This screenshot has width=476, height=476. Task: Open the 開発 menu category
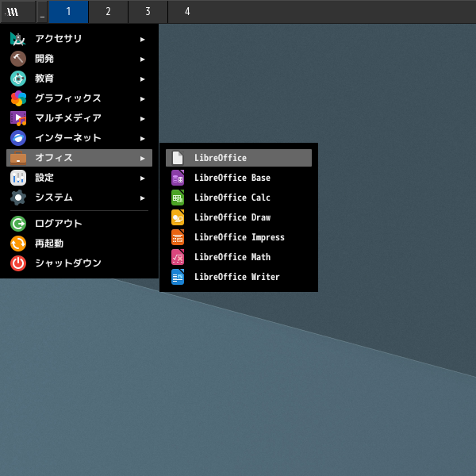click(44, 59)
